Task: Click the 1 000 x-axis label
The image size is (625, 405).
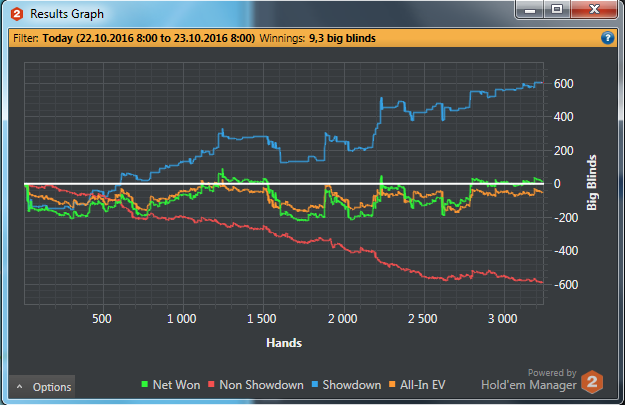Action: click(181, 319)
